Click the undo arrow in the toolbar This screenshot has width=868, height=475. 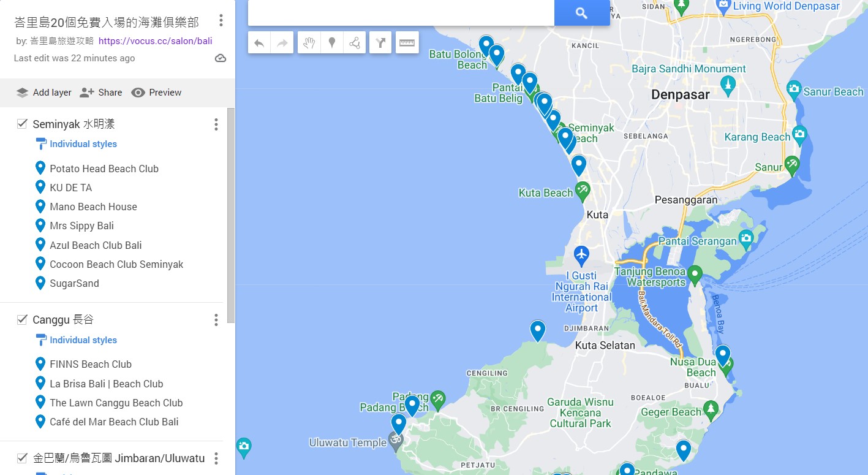coord(259,43)
